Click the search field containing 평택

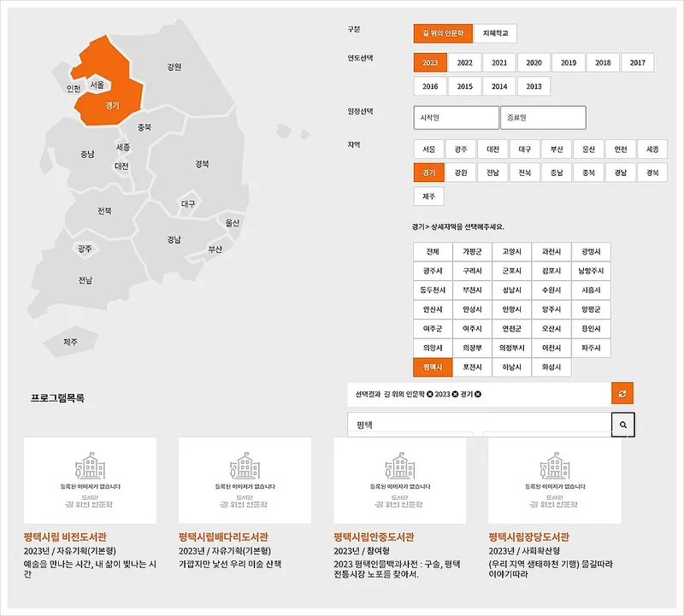(x=479, y=424)
